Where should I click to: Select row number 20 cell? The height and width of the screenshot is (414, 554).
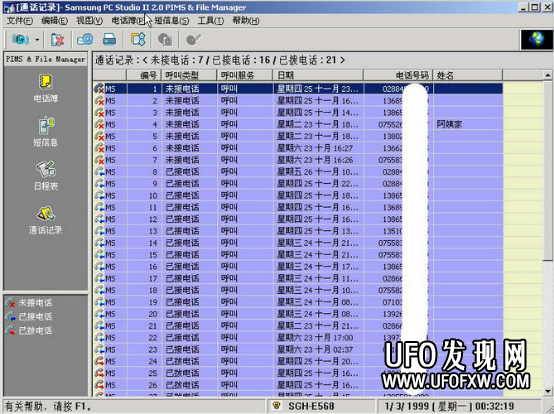(144, 314)
